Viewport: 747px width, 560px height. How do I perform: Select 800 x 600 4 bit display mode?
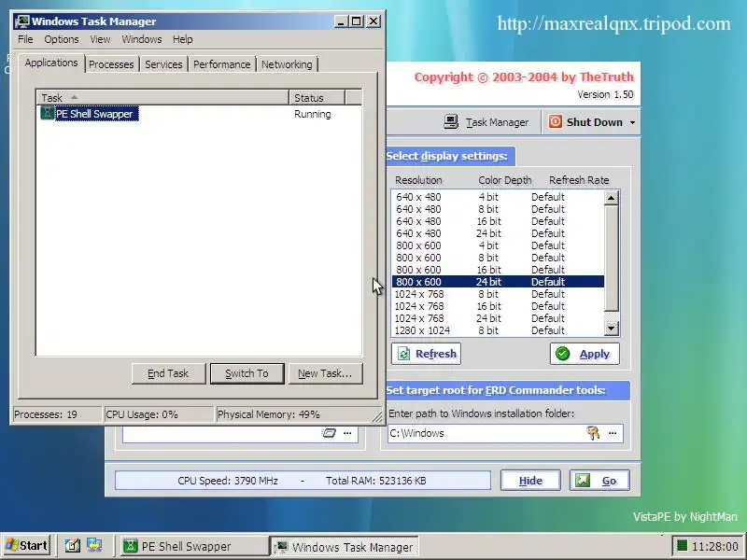click(x=498, y=245)
